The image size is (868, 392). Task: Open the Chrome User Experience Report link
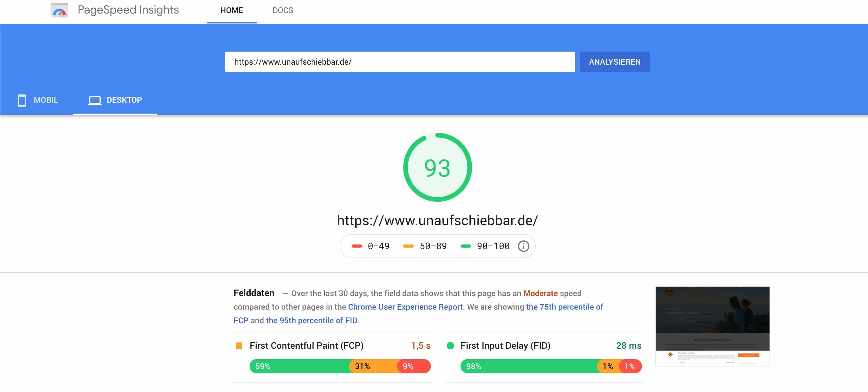(405, 307)
